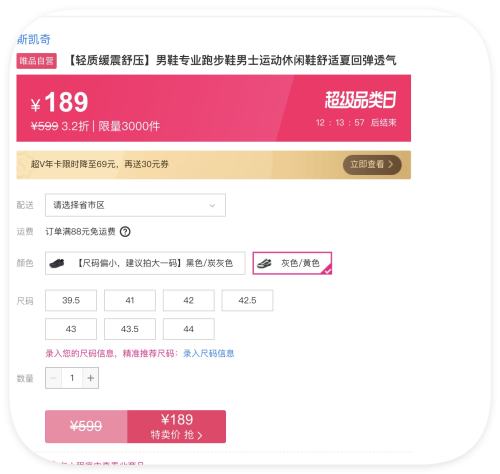Choose shoe size 42.5

tap(247, 300)
